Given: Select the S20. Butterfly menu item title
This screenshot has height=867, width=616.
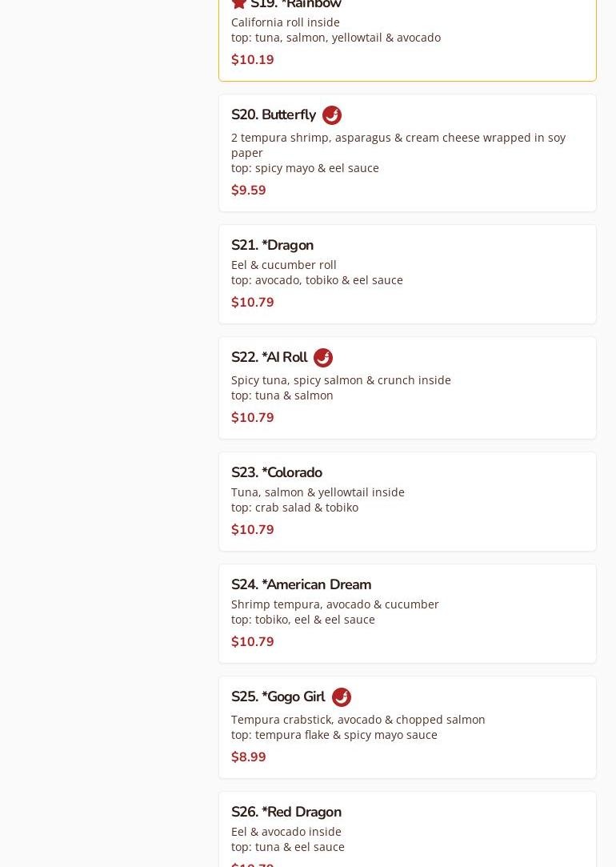Looking at the screenshot, I should pos(274,115).
